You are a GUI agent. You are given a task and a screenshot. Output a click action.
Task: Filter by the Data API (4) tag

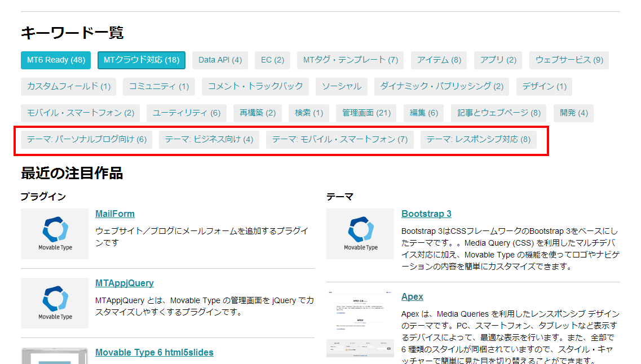point(220,60)
